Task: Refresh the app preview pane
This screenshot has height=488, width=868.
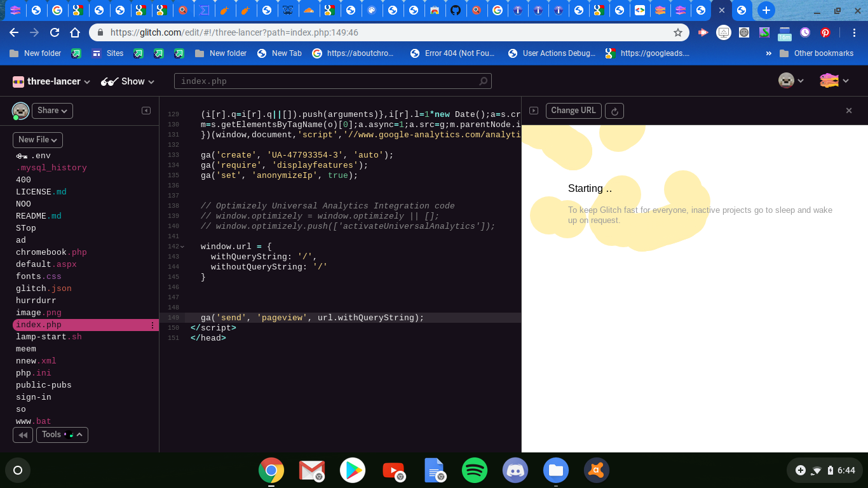Action: [614, 111]
